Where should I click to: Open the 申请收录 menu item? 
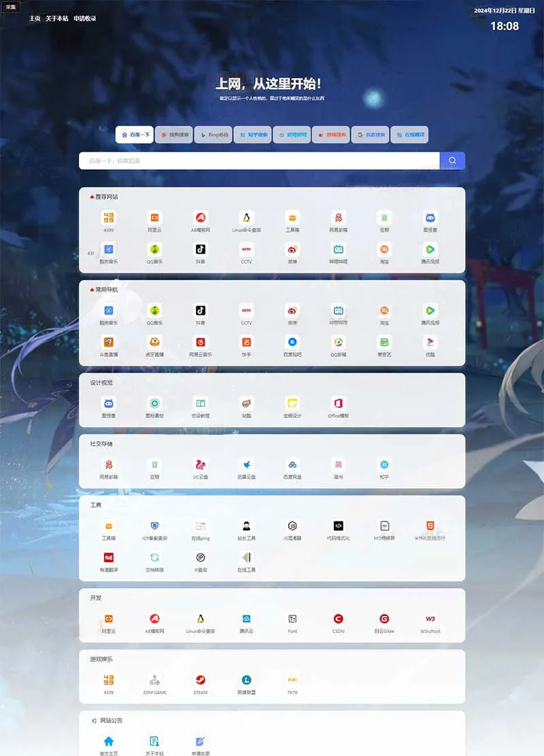(x=84, y=19)
